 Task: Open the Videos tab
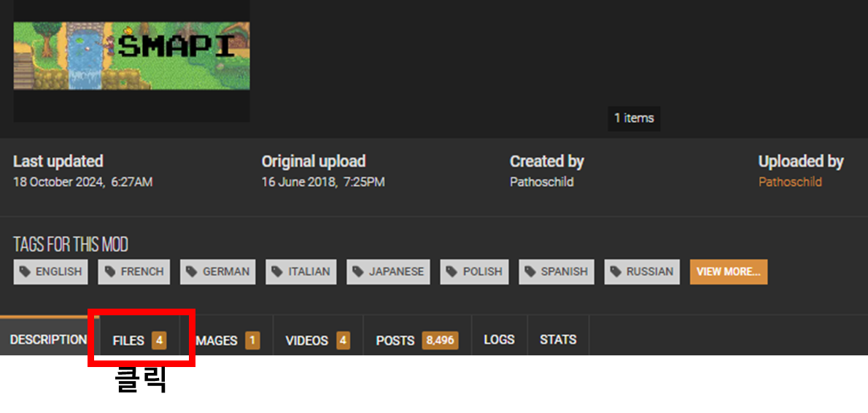pos(318,340)
